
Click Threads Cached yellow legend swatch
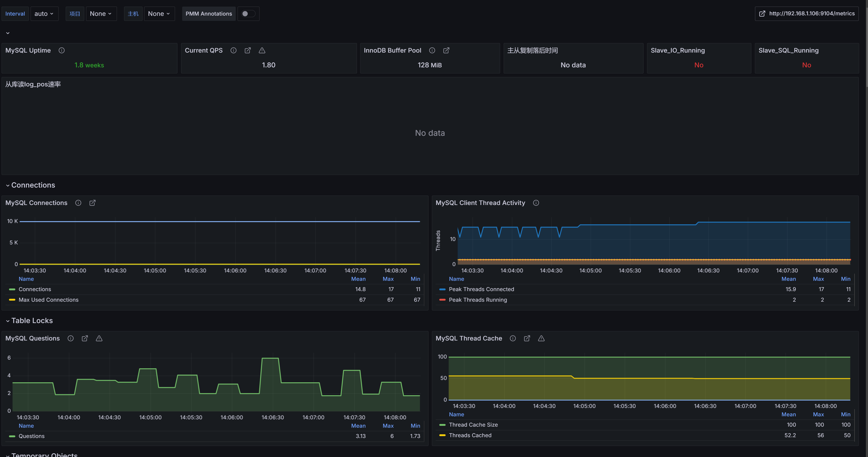click(442, 435)
